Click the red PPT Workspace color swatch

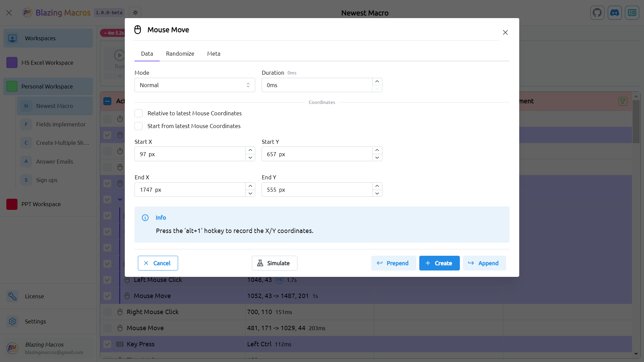[x=12, y=204]
